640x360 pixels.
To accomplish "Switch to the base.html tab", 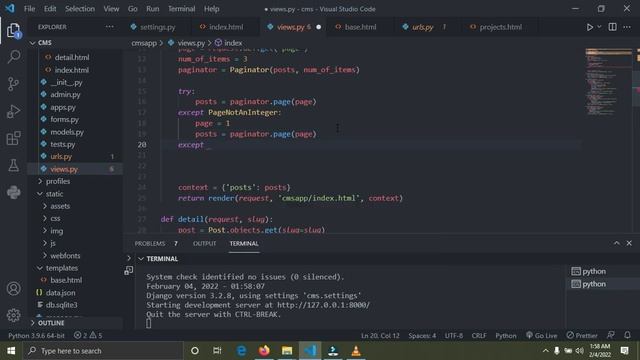I will (x=360, y=27).
